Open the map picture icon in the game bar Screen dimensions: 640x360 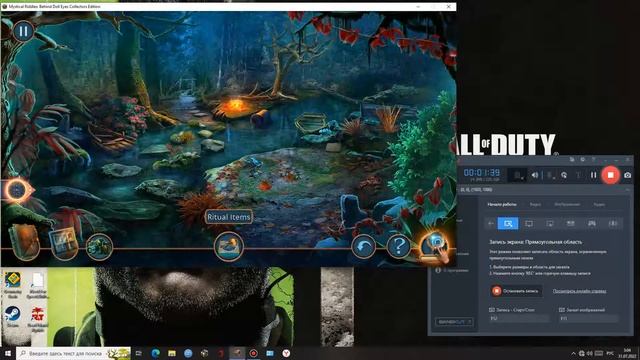[x=63, y=244]
